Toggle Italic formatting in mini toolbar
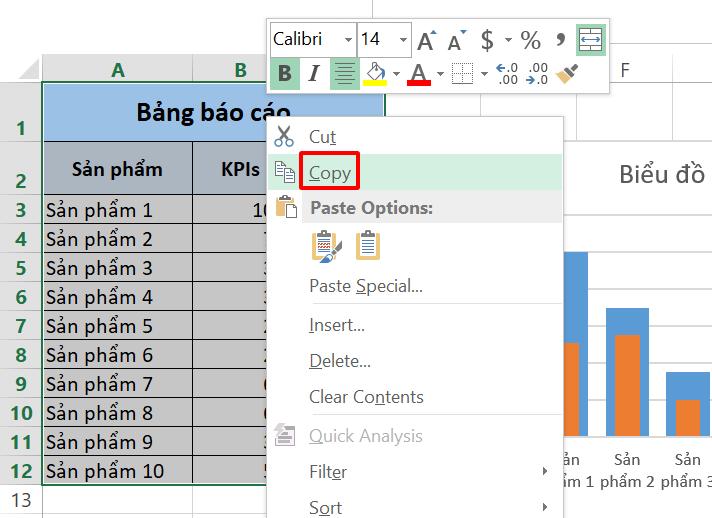Image resolution: width=712 pixels, height=518 pixels. (x=314, y=73)
